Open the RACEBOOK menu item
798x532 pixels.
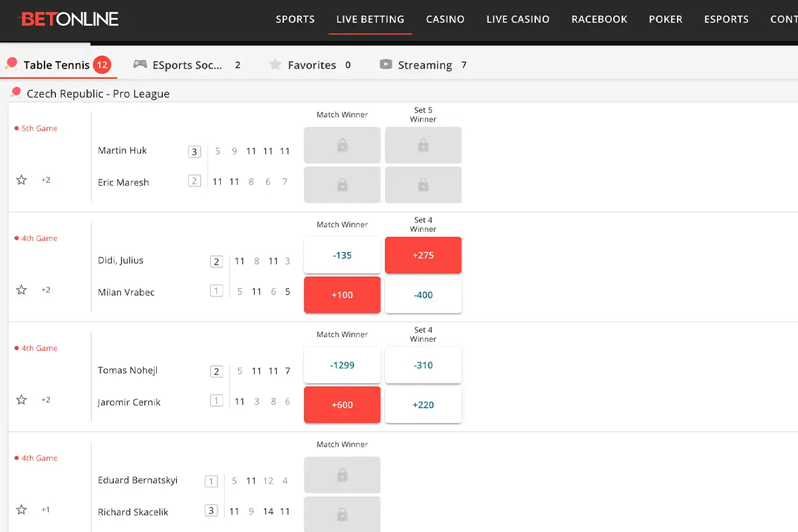(599, 19)
